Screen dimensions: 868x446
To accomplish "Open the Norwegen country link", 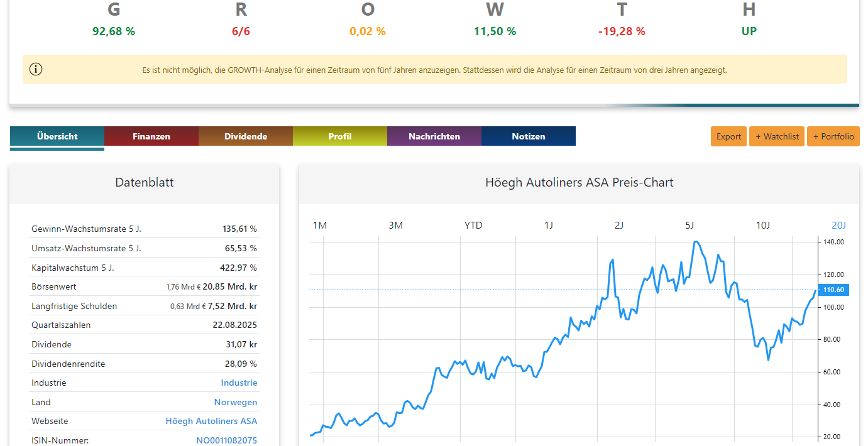I will (x=236, y=402).
